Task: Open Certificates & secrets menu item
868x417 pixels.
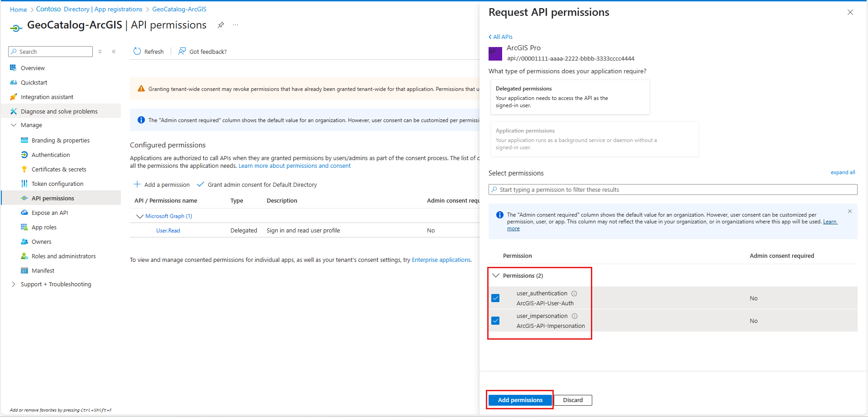Action: point(59,169)
